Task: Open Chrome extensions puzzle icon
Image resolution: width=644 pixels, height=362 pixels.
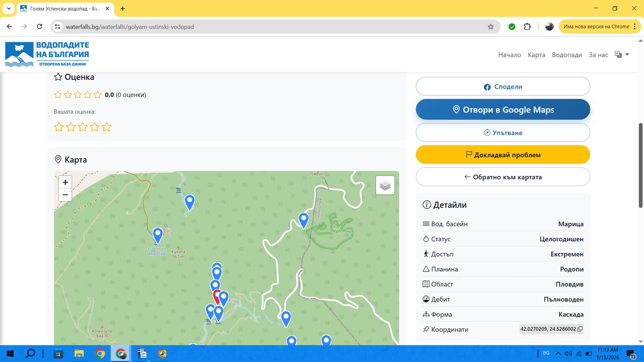Action: point(527,26)
